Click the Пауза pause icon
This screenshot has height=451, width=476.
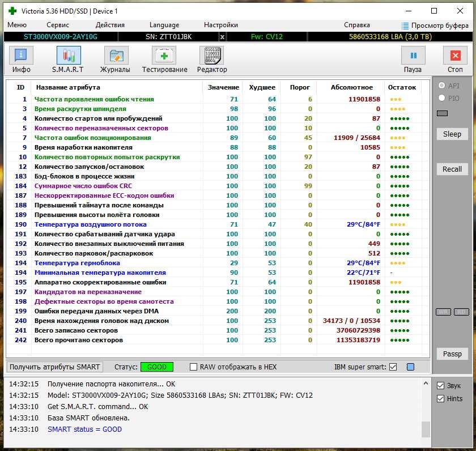click(413, 56)
